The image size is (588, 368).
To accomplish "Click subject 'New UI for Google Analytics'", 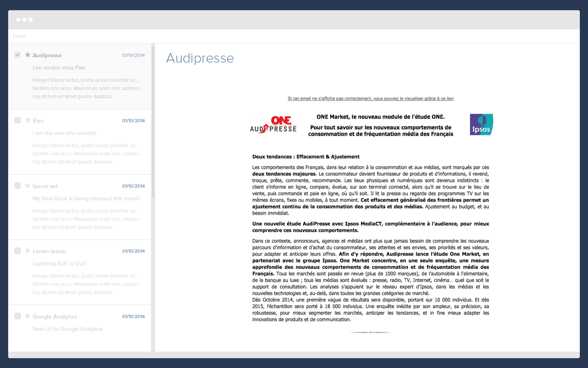I will coord(68,329).
